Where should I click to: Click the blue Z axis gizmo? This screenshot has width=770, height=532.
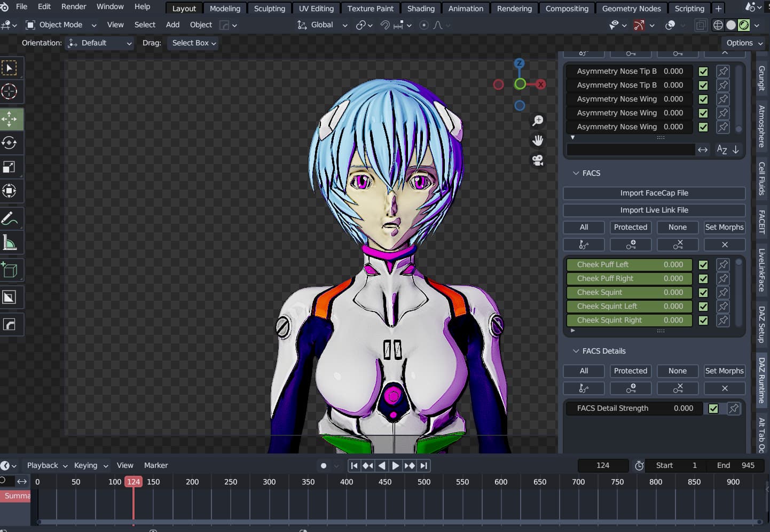(x=519, y=63)
